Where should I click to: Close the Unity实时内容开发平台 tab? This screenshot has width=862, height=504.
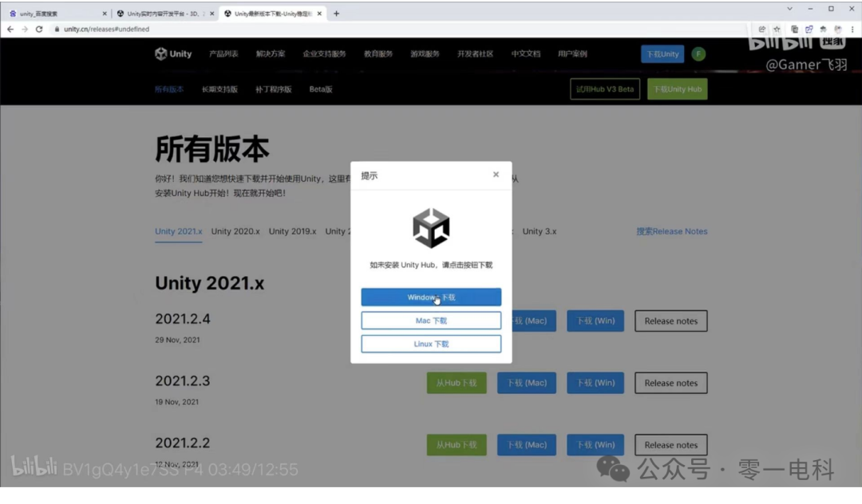coord(212,14)
